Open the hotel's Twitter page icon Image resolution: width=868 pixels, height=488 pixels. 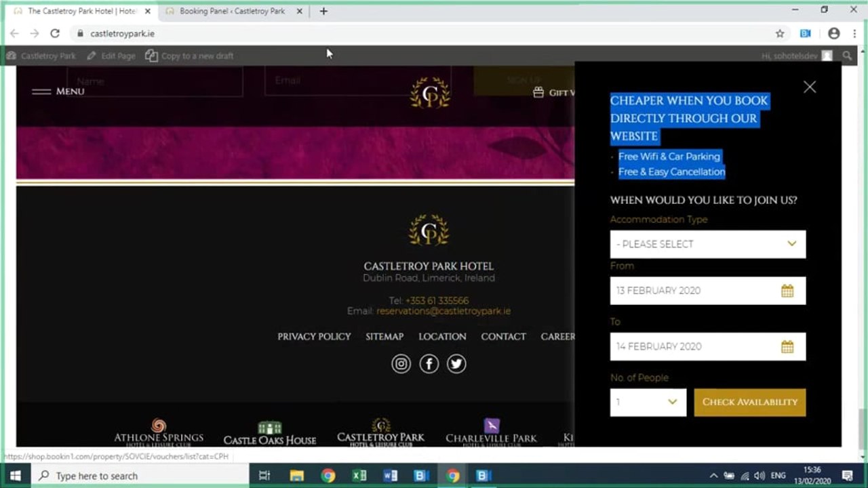click(456, 364)
